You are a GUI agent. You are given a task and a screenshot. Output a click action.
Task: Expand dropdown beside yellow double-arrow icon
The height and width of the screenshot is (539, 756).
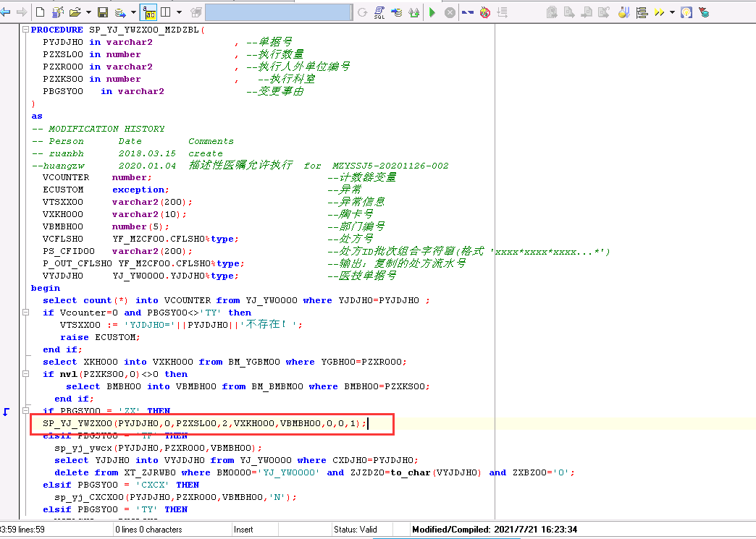(672, 12)
